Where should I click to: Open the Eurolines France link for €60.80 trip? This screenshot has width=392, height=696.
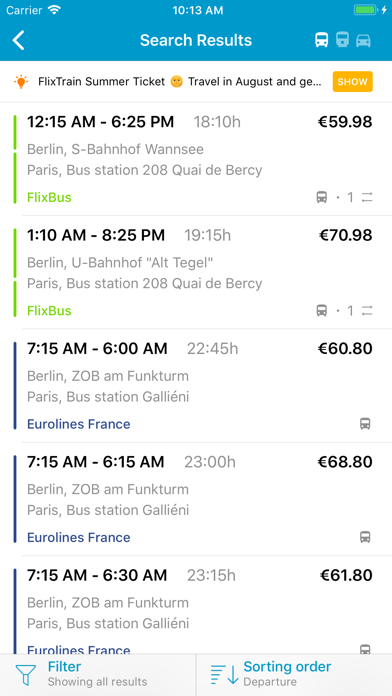pos(79,424)
